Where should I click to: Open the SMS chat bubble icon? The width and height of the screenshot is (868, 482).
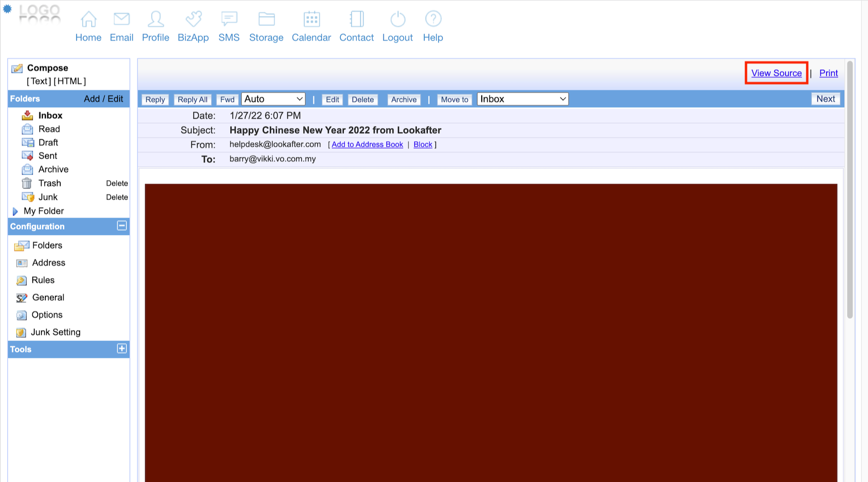pos(229,19)
